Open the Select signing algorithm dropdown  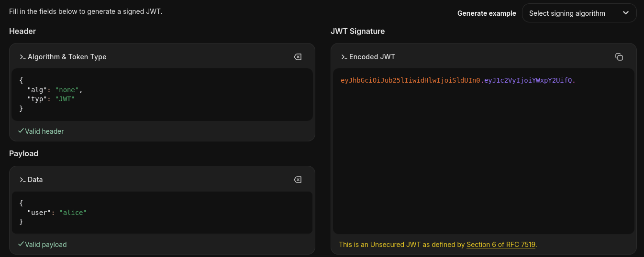579,13
